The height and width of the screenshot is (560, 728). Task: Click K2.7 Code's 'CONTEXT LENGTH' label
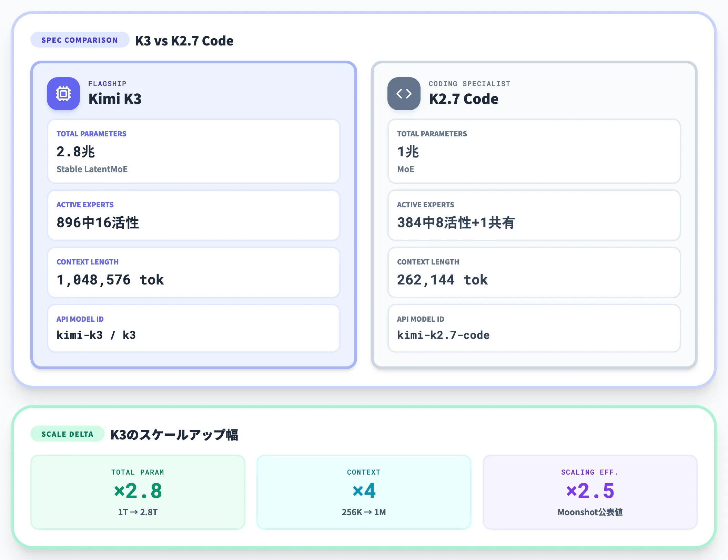428,262
